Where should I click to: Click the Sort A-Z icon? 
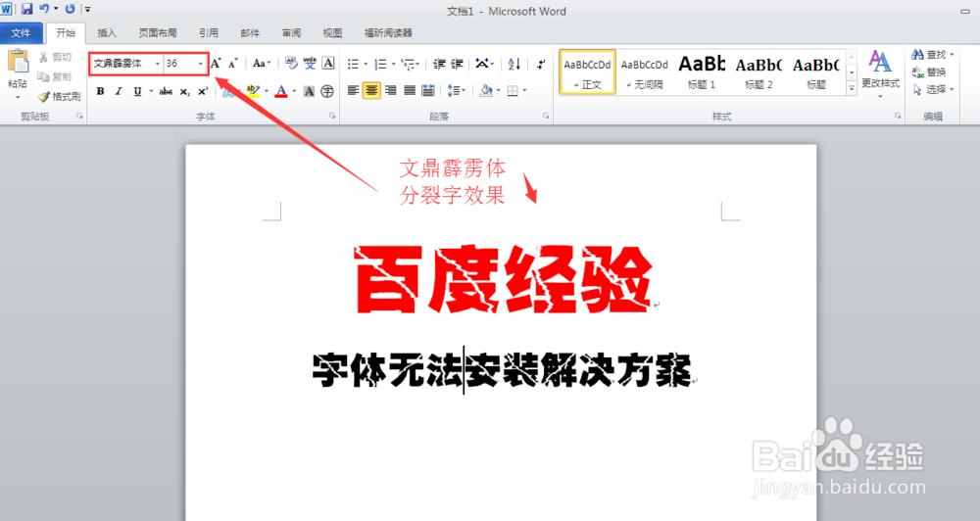coord(514,64)
